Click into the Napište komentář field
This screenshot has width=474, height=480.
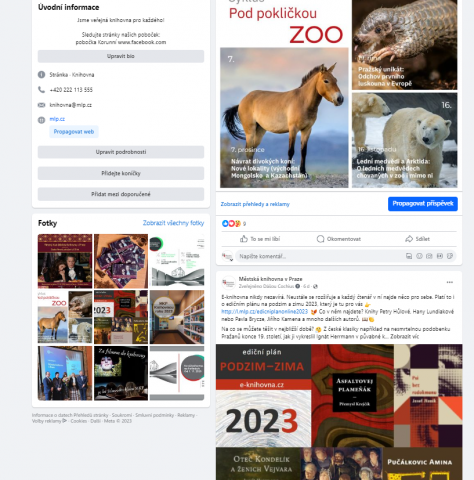coord(320,256)
